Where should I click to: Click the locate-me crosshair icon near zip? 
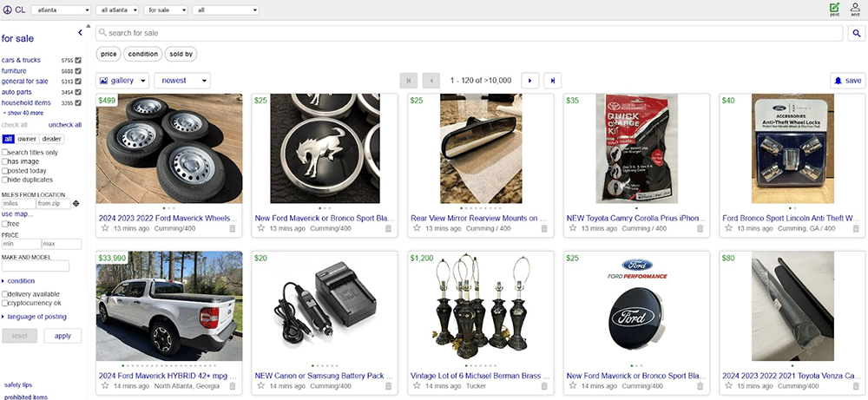[x=76, y=204]
